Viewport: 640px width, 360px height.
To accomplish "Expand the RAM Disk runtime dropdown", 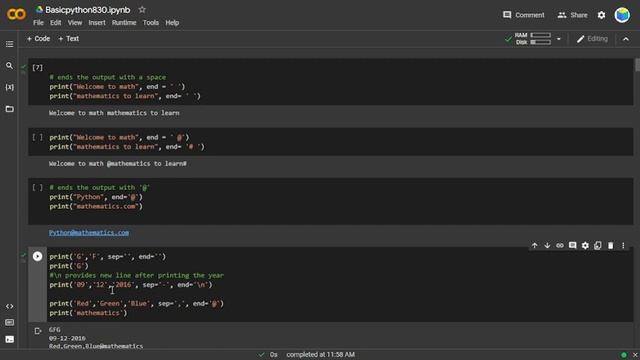I will pos(559,39).
